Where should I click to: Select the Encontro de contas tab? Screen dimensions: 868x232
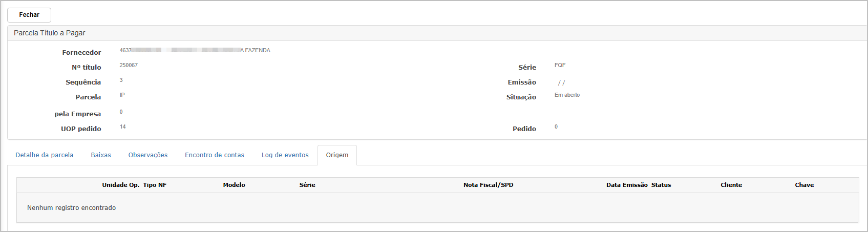pyautogui.click(x=215, y=155)
